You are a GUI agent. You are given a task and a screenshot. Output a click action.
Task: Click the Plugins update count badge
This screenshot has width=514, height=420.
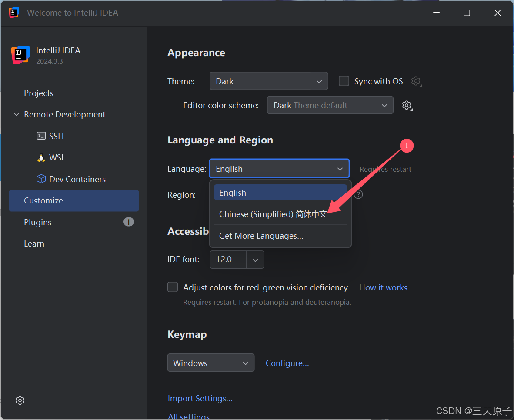click(x=129, y=222)
